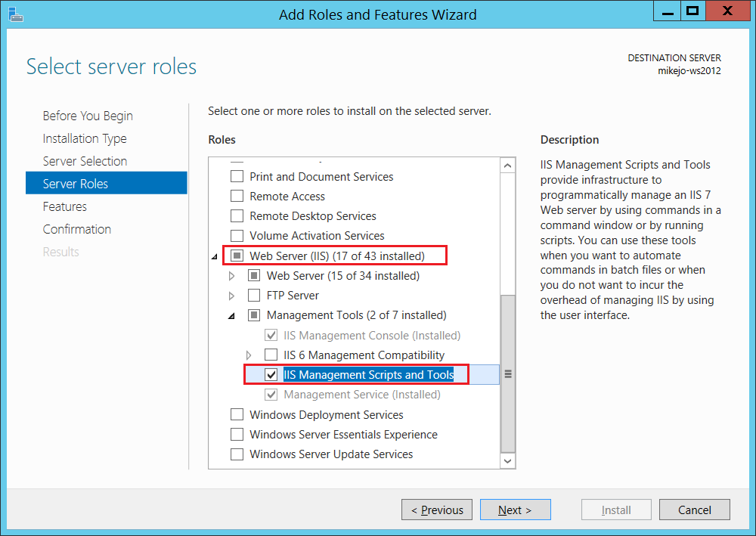Check Volume Activation Services
Viewport: 756px width, 536px height.
pyautogui.click(x=237, y=235)
